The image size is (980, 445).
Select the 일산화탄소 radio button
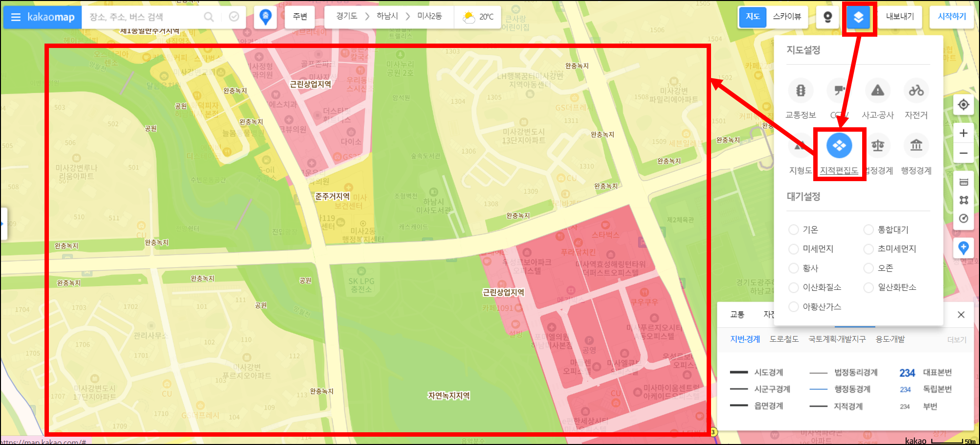tap(869, 287)
